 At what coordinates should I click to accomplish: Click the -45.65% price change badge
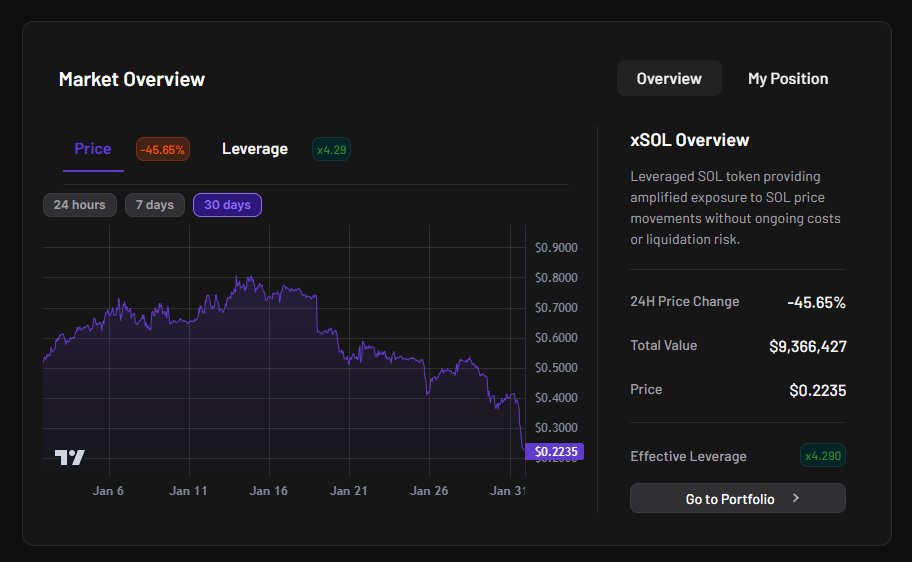coord(163,150)
